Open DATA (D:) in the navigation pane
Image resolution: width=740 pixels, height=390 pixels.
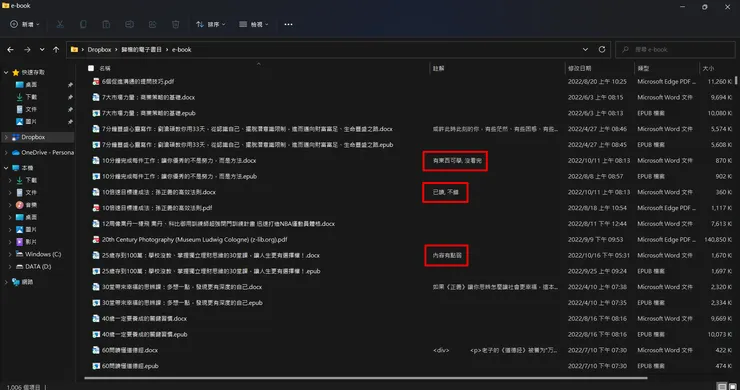38,266
